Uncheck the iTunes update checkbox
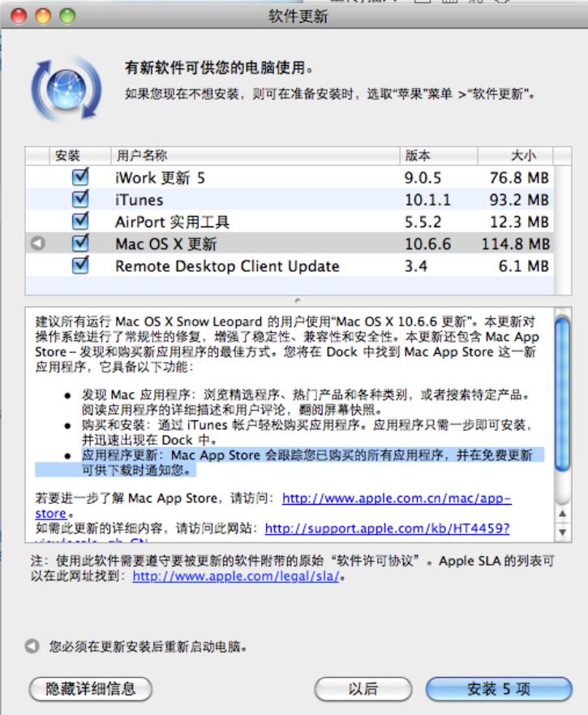The image size is (588, 715). pos(80,199)
